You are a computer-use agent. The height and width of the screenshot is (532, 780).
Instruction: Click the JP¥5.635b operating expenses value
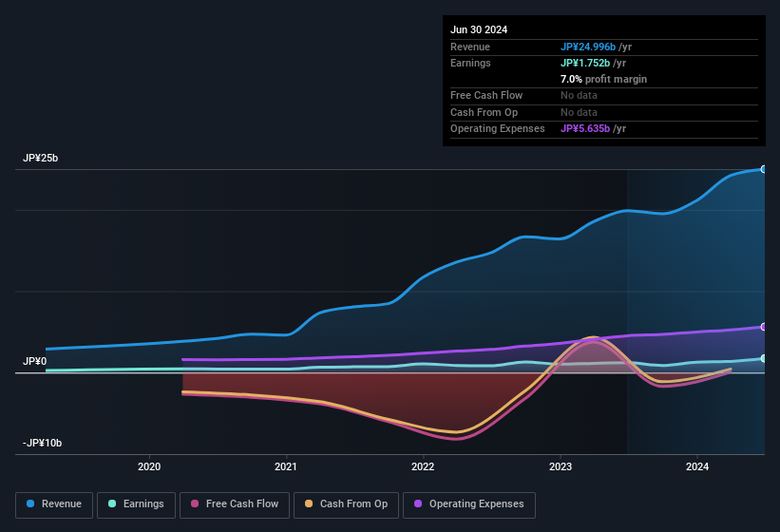click(585, 128)
